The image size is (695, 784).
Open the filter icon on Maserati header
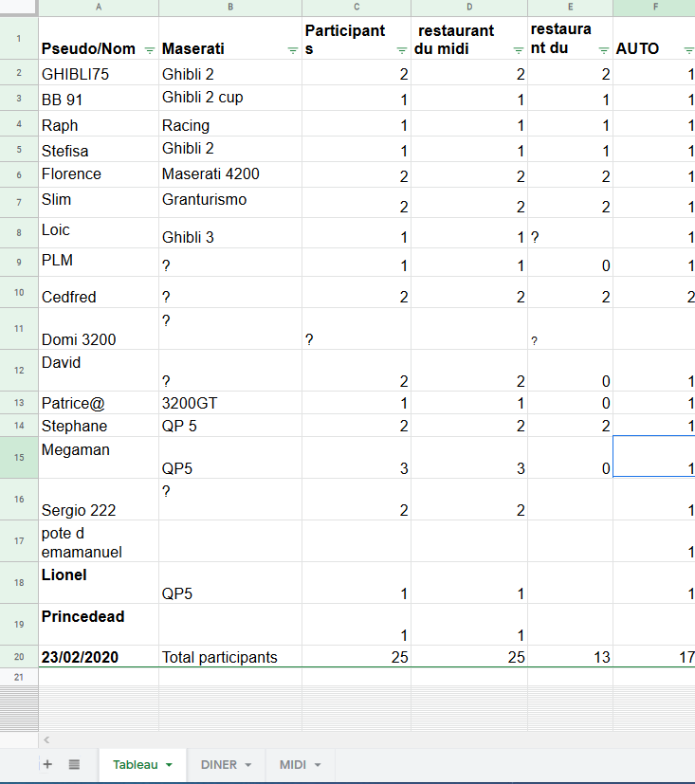click(293, 50)
